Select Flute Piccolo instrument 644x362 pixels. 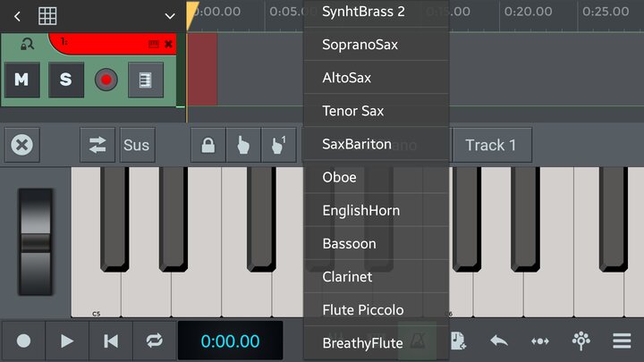point(377,310)
